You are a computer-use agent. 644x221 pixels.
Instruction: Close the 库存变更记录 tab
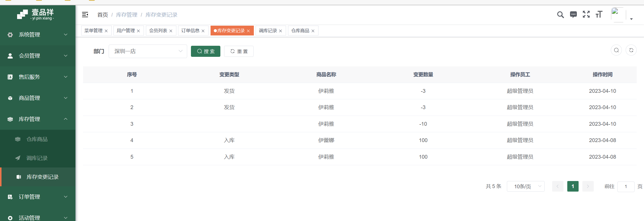click(x=248, y=31)
